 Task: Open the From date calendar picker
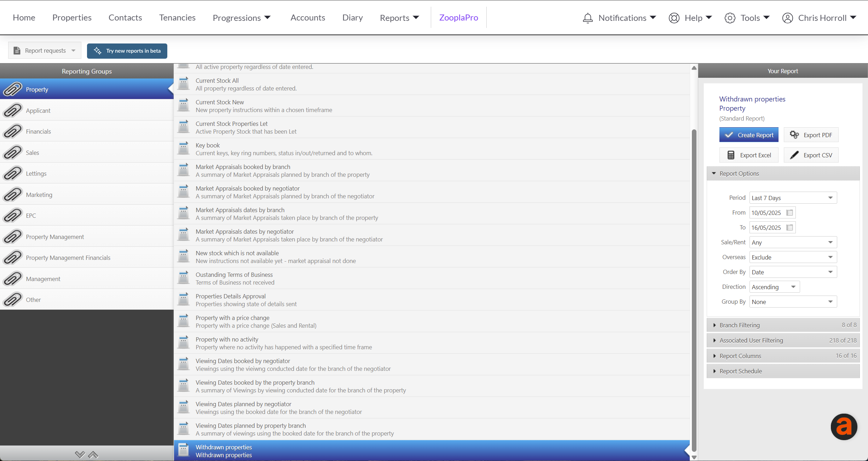[x=789, y=212]
